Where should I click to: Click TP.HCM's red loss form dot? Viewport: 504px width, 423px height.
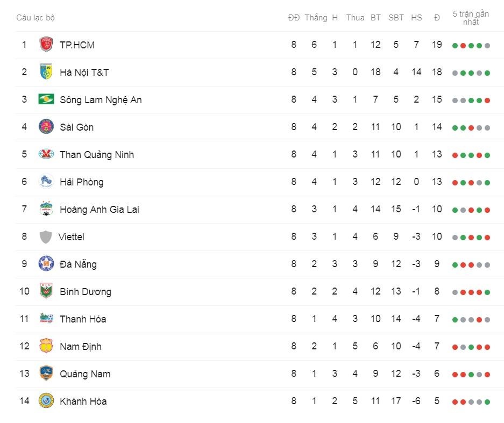click(x=463, y=46)
